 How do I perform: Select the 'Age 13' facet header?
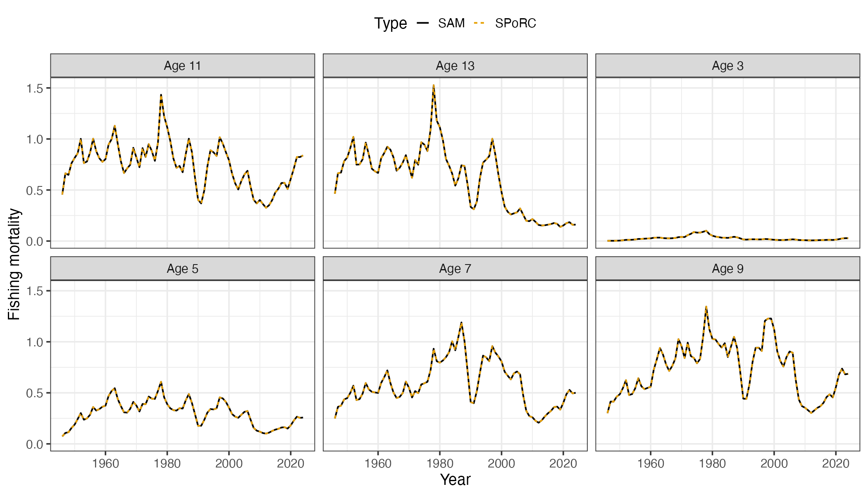click(455, 65)
